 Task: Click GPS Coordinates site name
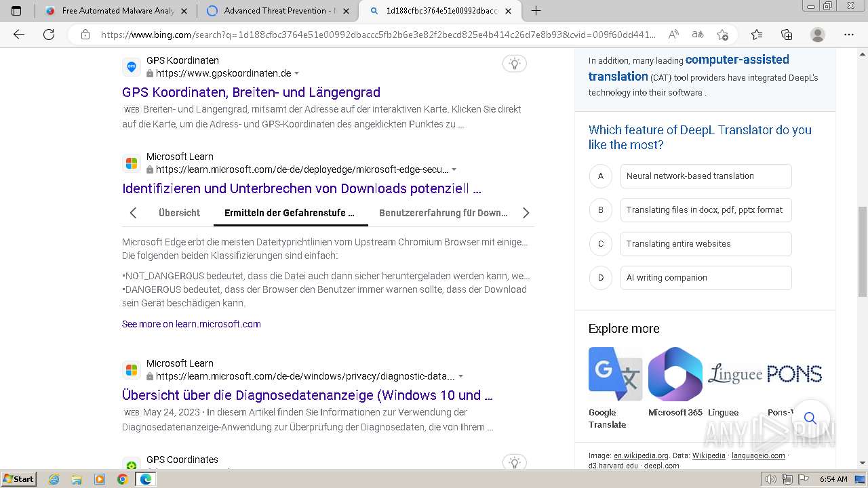point(182,460)
